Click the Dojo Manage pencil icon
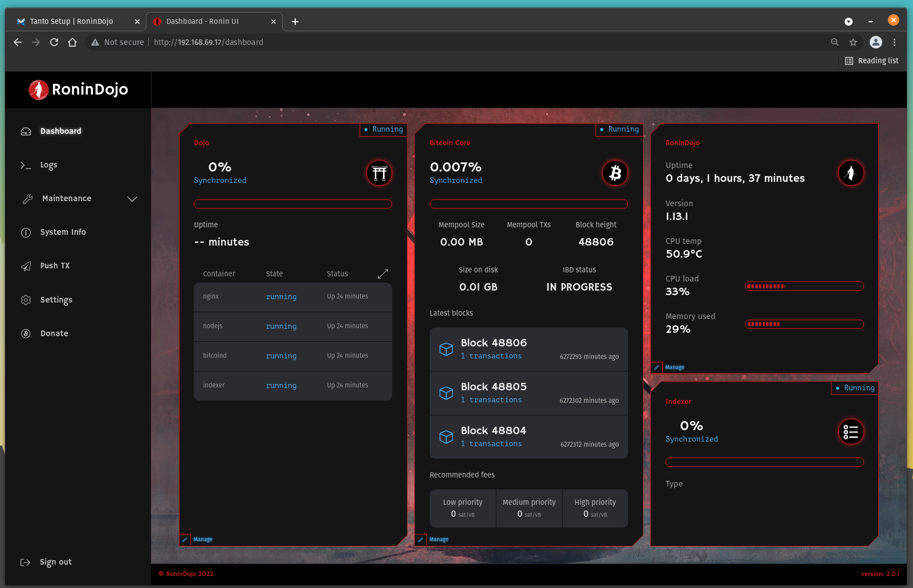The image size is (913, 588). pyautogui.click(x=185, y=540)
